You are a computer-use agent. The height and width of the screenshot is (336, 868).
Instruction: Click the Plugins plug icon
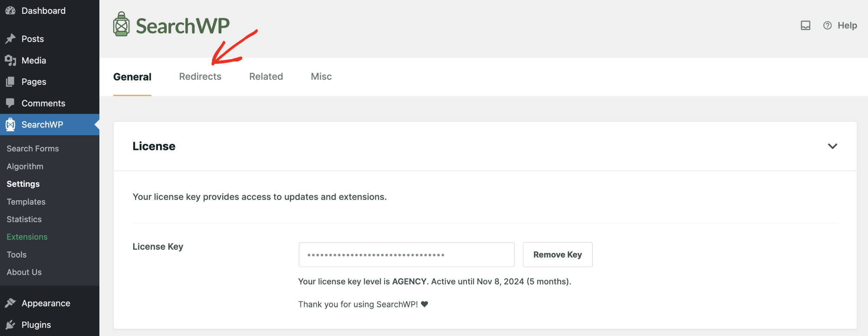pyautogui.click(x=10, y=325)
